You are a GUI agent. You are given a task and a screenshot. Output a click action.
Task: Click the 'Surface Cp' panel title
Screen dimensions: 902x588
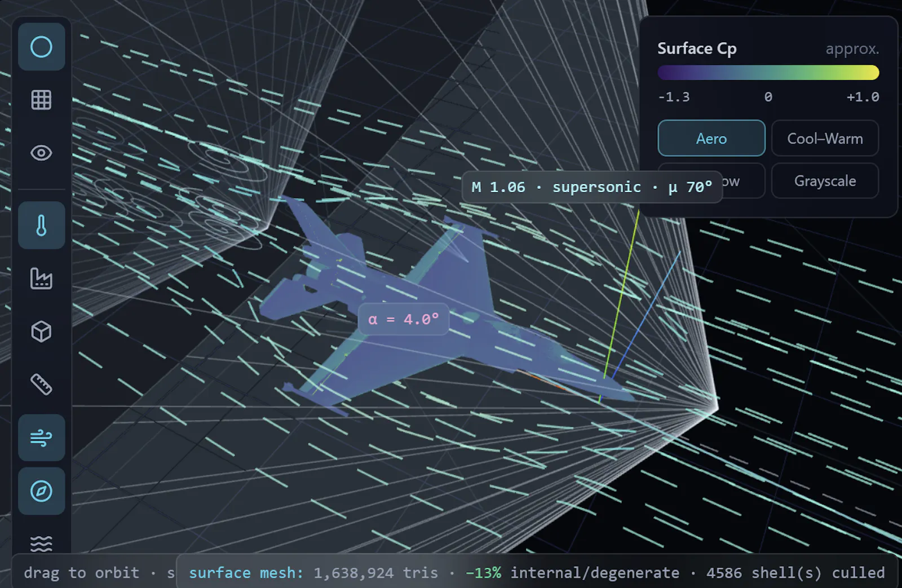pos(697,49)
